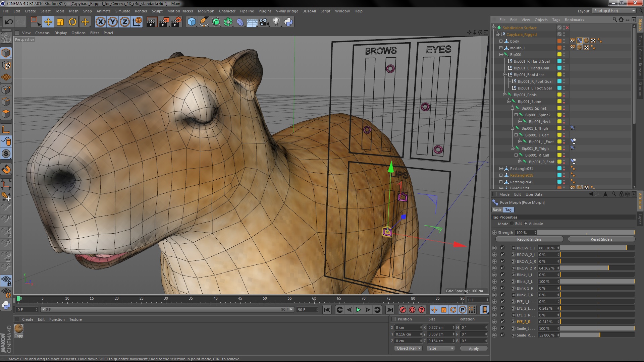Collapse the Bip001_Pelvis branch

coord(505,95)
